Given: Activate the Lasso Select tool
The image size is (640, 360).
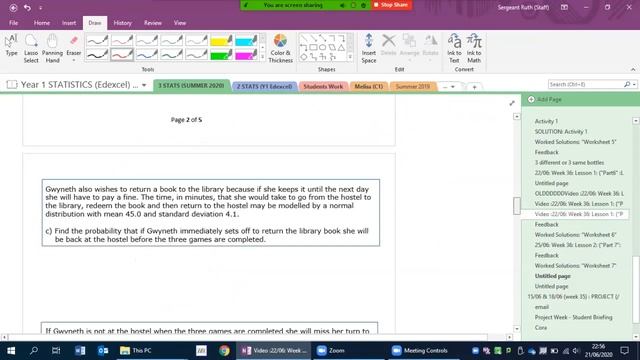Looking at the screenshot, I should (31, 48).
